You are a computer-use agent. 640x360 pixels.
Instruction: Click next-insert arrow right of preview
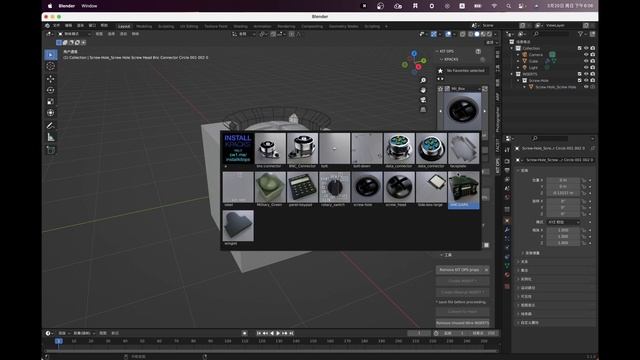click(484, 111)
